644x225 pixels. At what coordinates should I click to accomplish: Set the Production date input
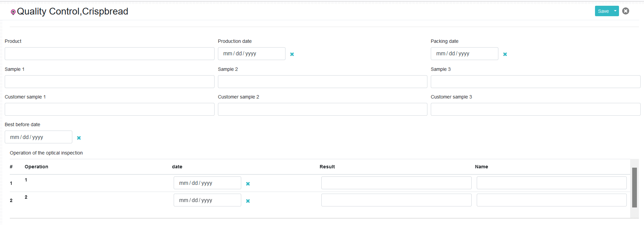[x=251, y=54]
